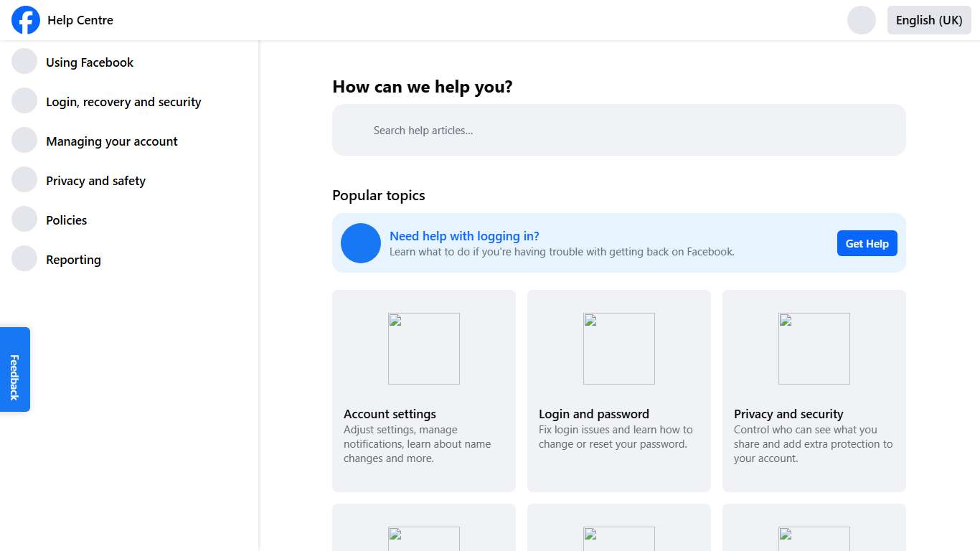Click the blue logging-in help icon
The image size is (980, 551).
tap(360, 243)
